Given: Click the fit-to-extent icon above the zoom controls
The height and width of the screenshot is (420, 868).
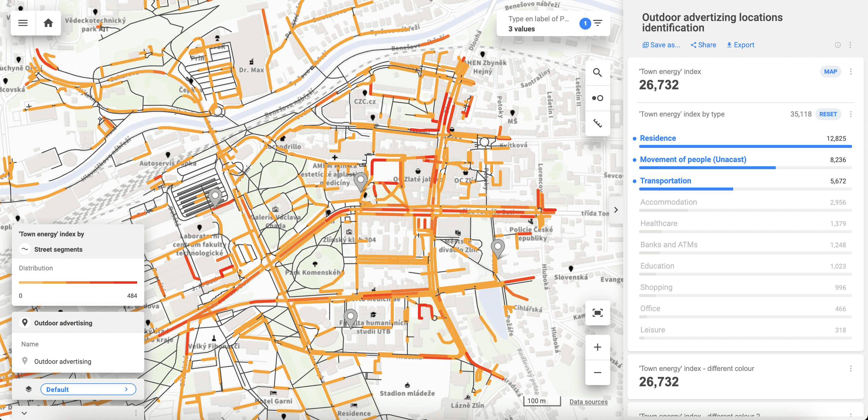Looking at the screenshot, I should [x=597, y=313].
